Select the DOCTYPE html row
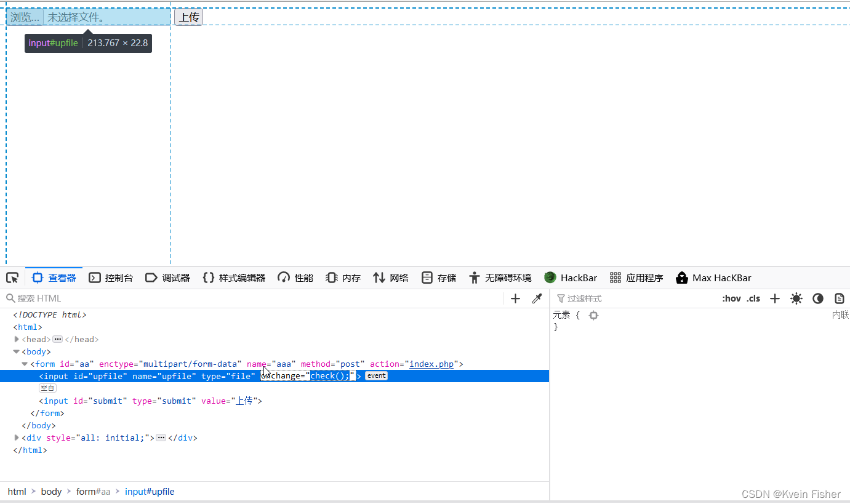850x504 pixels. coord(275,314)
